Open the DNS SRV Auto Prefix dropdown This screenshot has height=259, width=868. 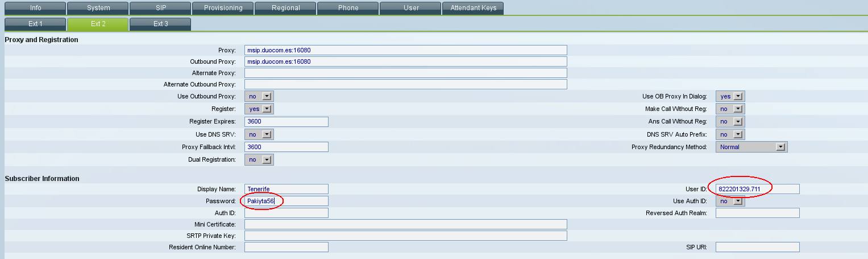[730, 134]
